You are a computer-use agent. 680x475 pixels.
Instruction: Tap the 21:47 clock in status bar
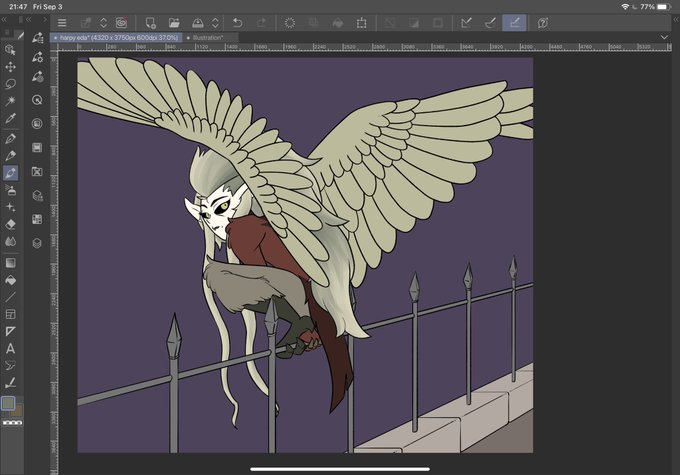tap(18, 7)
